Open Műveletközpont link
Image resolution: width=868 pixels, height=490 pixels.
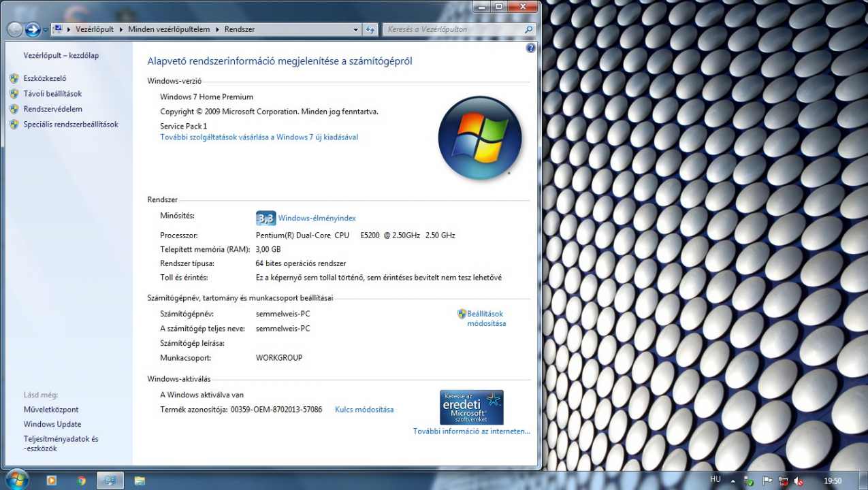tap(51, 410)
